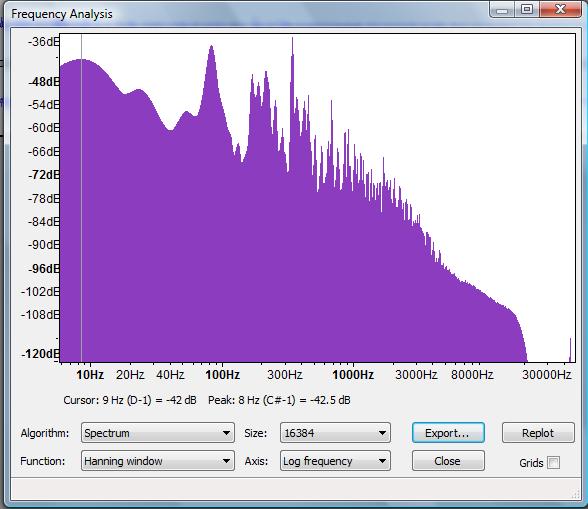Click the Size dropdown arrow
The height and width of the screenshot is (509, 588).
[382, 433]
